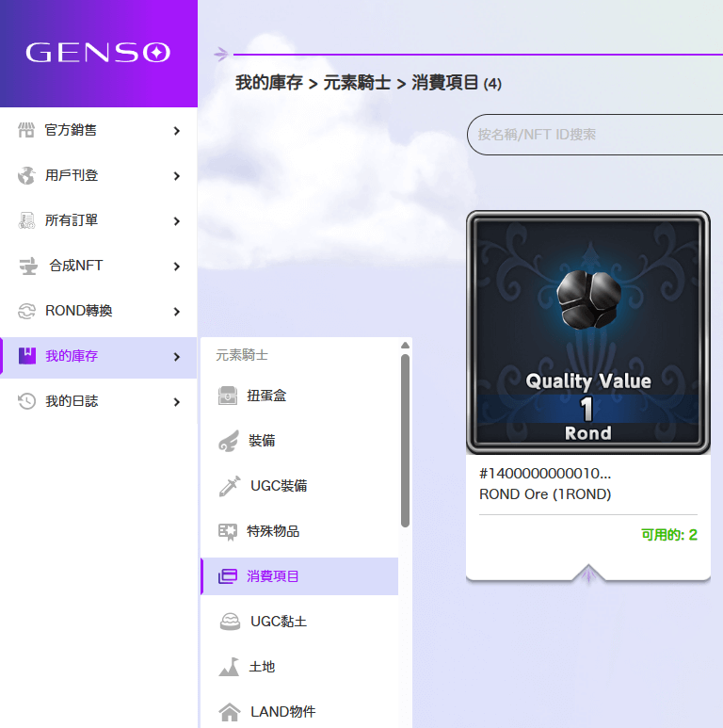Click the 土地 land mountain icon
The width and height of the screenshot is (723, 728).
click(229, 667)
